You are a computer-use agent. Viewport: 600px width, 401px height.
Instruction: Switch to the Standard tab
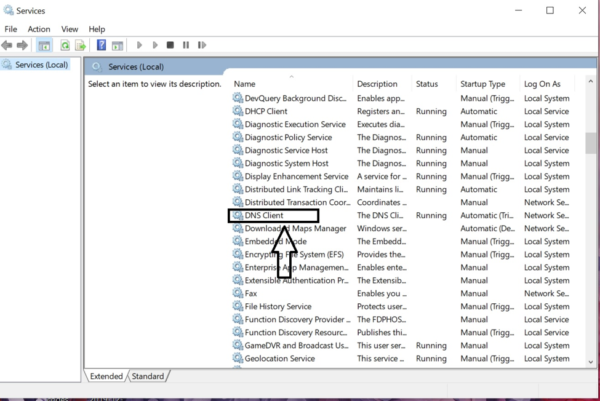[x=148, y=376]
